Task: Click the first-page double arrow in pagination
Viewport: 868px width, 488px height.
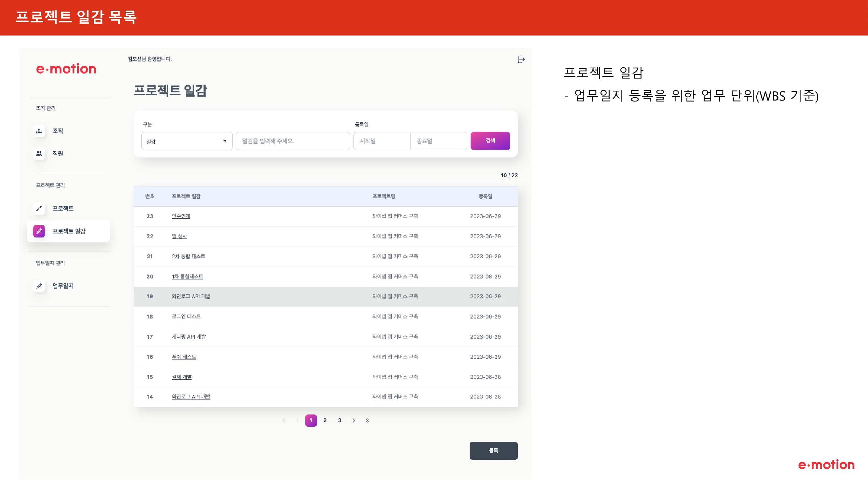Action: coord(284,420)
